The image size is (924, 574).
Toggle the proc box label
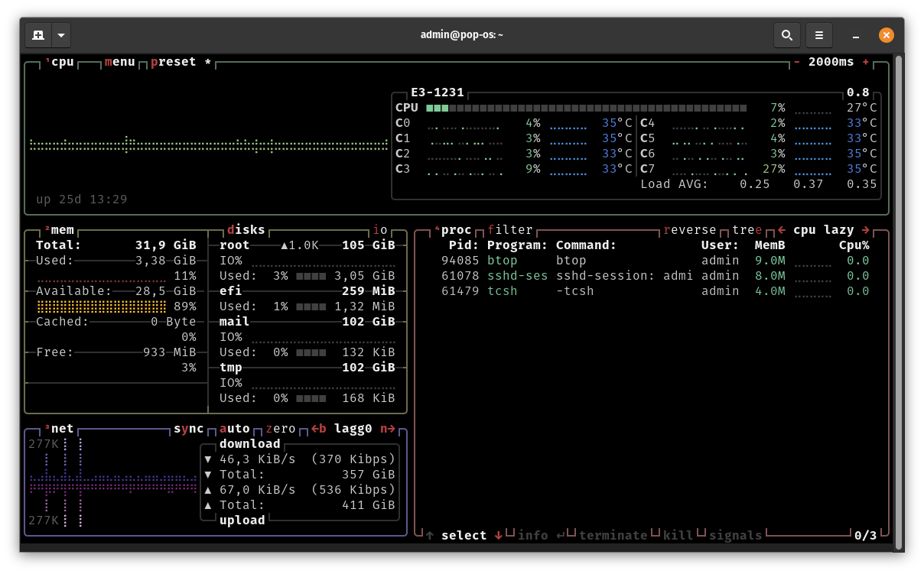point(457,230)
